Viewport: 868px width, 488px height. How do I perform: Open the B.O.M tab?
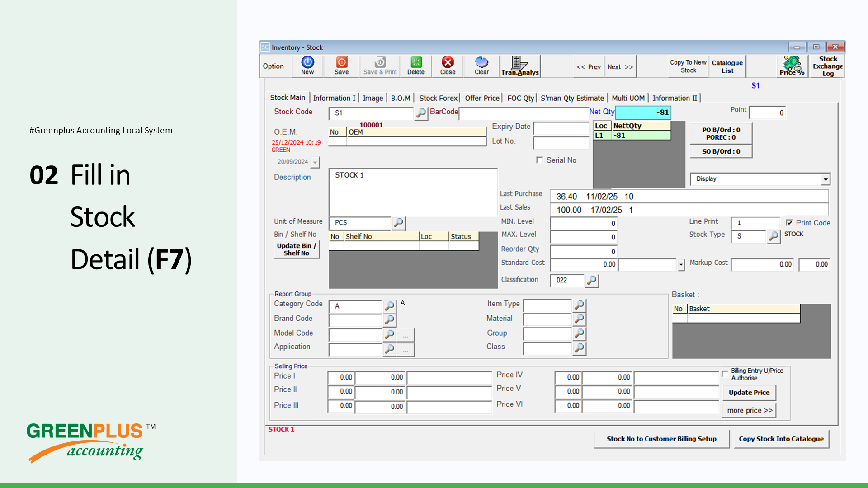401,98
